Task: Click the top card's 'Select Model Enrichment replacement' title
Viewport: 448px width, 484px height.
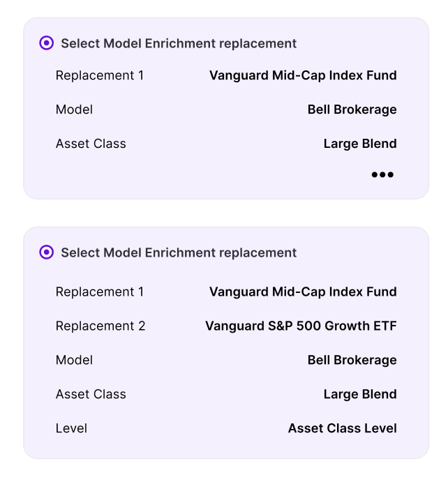Action: [179, 43]
